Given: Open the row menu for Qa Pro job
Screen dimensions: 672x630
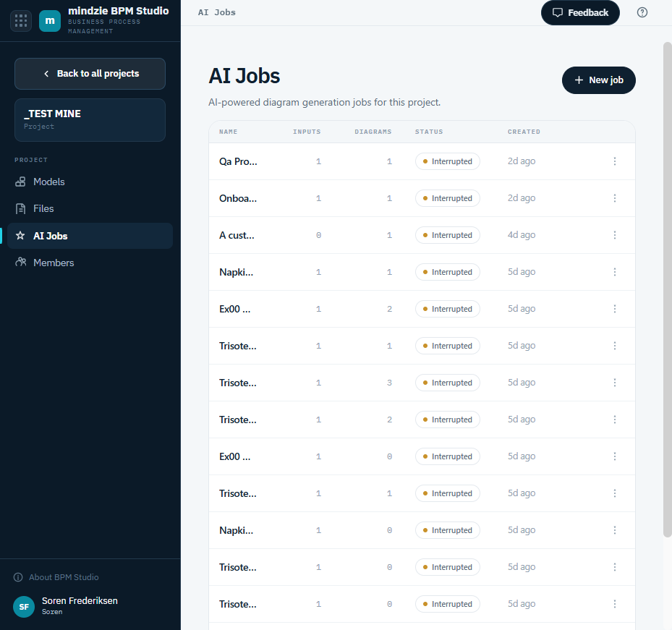Looking at the screenshot, I should (615, 161).
